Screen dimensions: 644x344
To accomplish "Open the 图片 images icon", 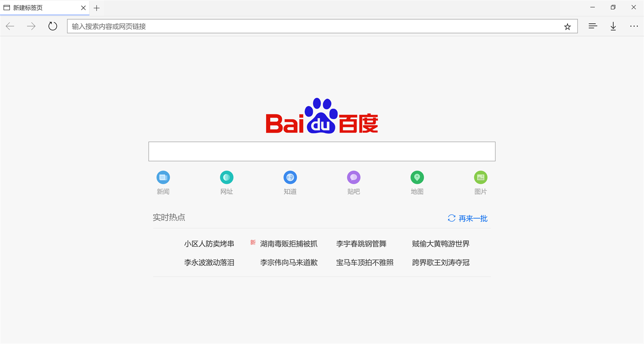I will (x=481, y=183).
